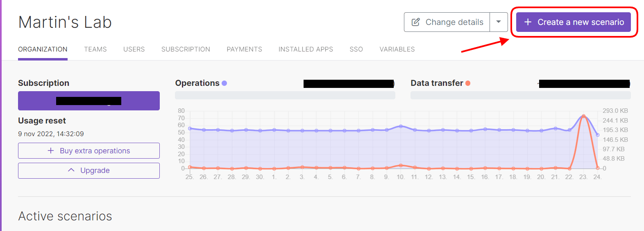Select the Organization tab
Screen dimensions: 644x231
(x=43, y=49)
